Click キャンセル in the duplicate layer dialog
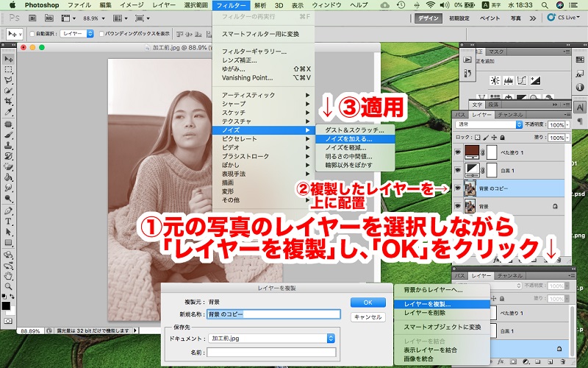This screenshot has height=368, width=588. point(368,317)
